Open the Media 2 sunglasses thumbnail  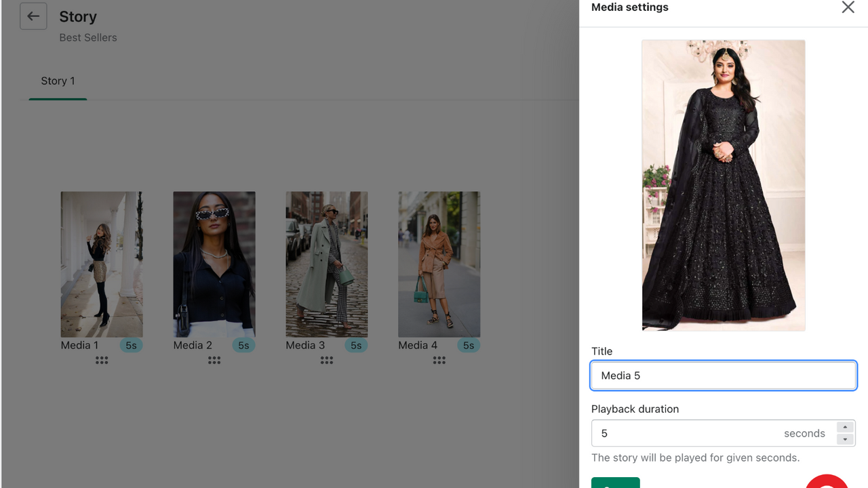[214, 264]
